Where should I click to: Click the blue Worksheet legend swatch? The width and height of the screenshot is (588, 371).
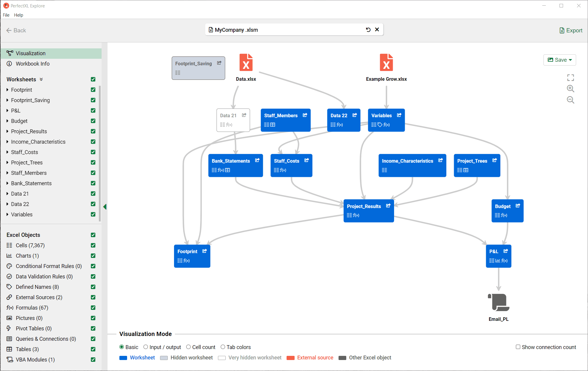point(123,358)
